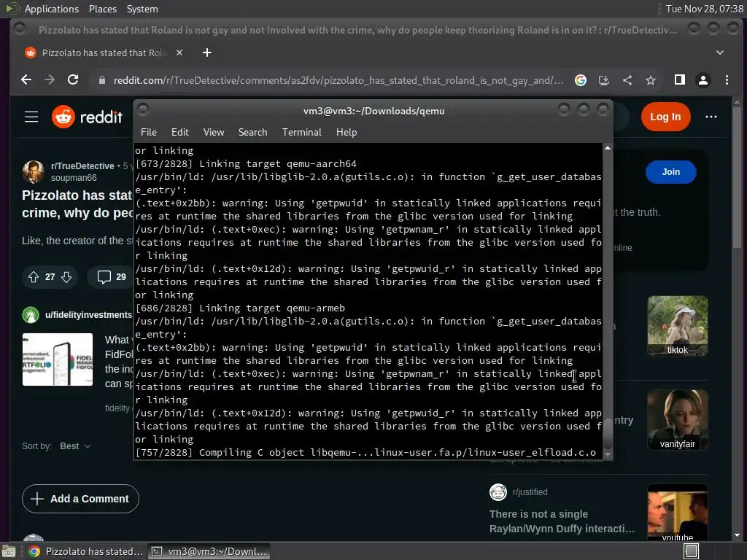
Task: Open a new browser tab
Action: click(x=206, y=52)
